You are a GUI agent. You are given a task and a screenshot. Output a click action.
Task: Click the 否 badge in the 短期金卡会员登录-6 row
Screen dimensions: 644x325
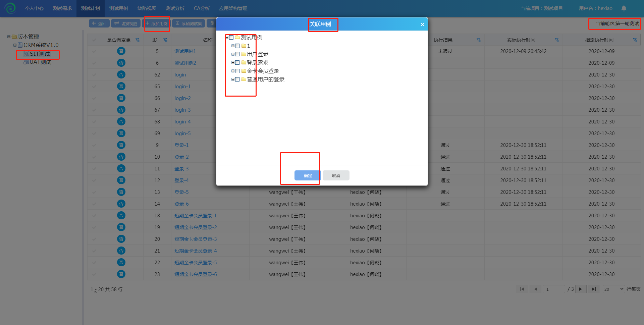point(121,274)
